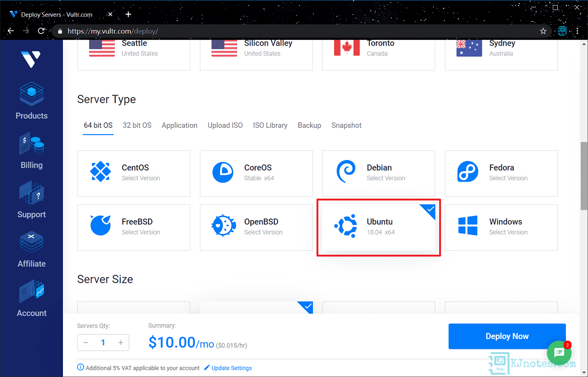
Task: Click the browser back arrow
Action: click(11, 31)
